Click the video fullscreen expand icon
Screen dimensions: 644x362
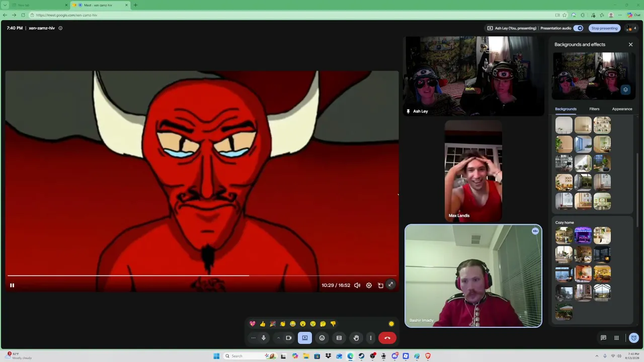point(390,285)
